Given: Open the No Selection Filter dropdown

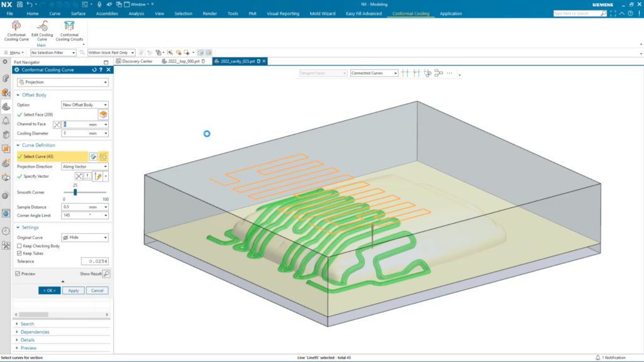Looking at the screenshot, I should (x=53, y=53).
